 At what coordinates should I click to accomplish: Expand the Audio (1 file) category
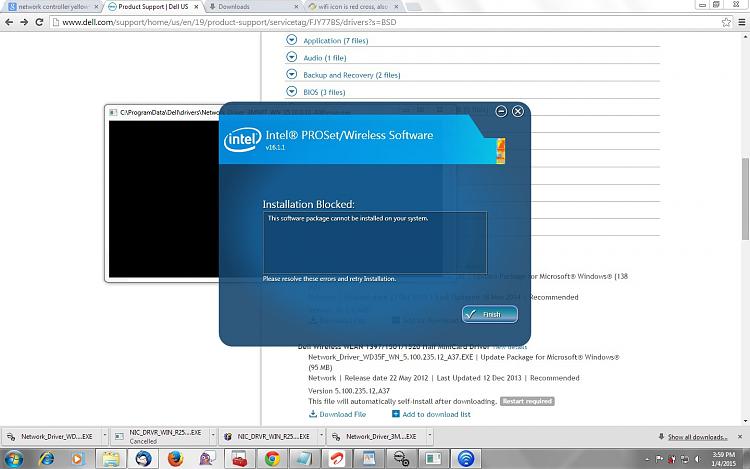(x=291, y=57)
